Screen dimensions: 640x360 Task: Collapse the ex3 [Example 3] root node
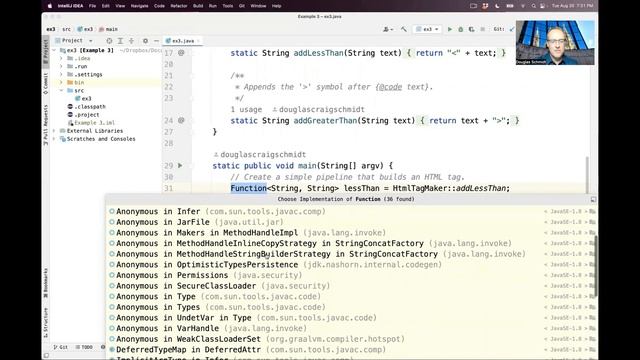coord(54,50)
